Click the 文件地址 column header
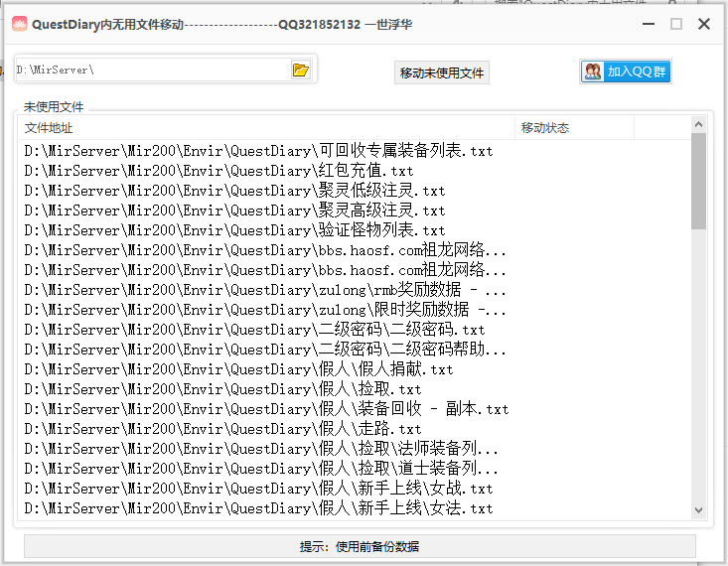 pyautogui.click(x=266, y=128)
